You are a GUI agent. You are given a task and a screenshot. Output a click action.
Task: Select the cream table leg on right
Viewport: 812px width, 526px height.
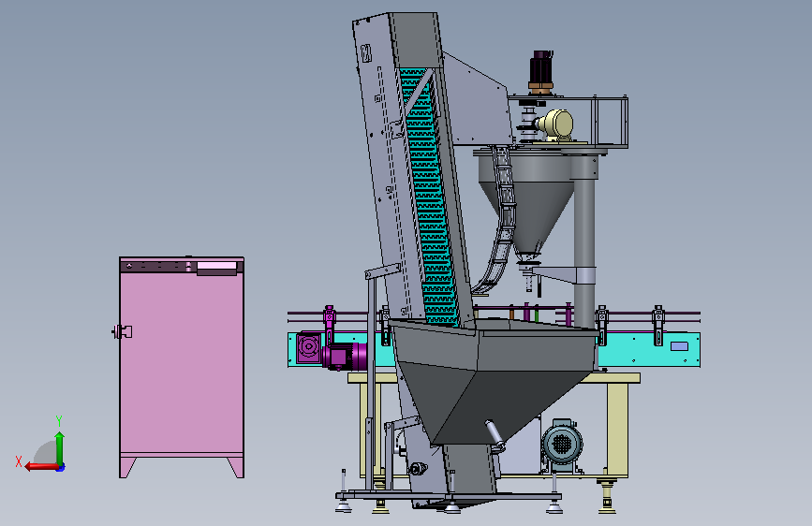618,430
